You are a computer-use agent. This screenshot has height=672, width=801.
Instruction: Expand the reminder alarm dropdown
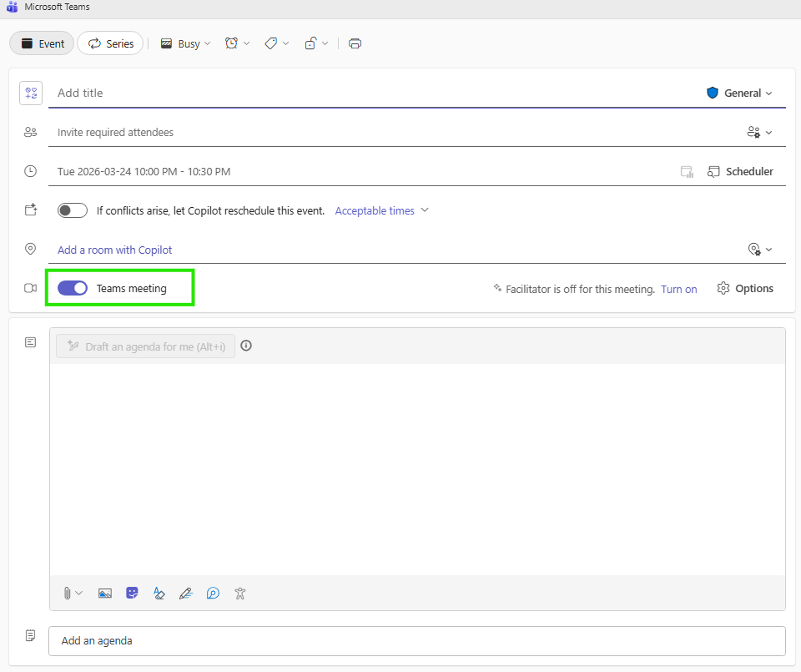point(238,43)
